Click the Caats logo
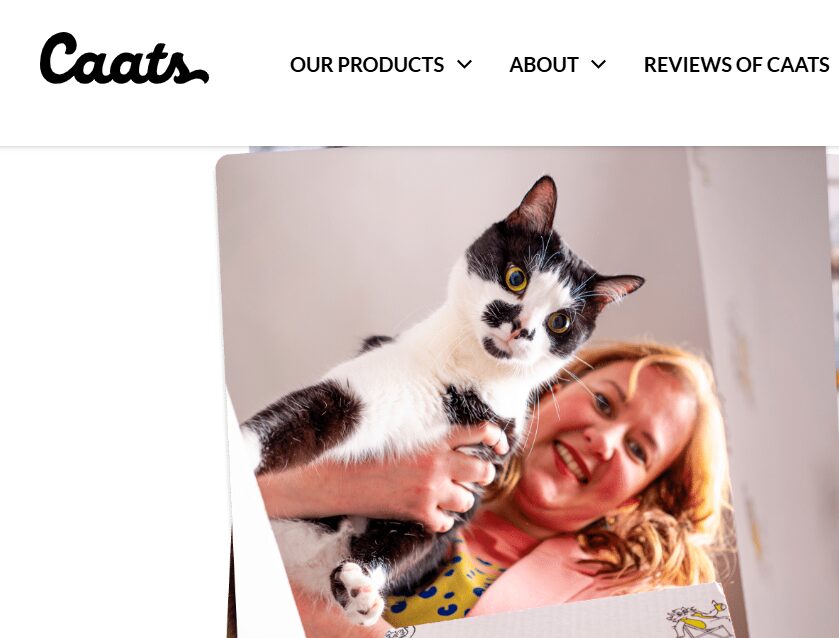This screenshot has height=638, width=839. point(124,59)
